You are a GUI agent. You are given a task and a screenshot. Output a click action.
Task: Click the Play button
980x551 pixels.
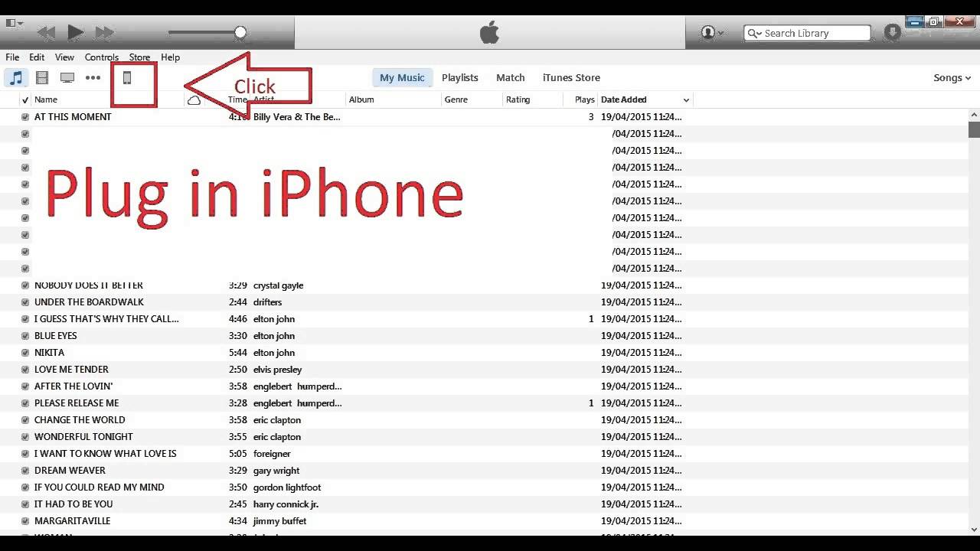click(75, 32)
